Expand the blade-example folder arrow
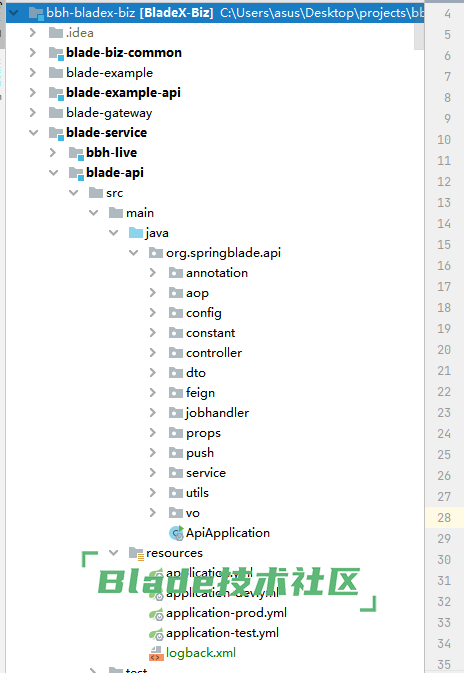 33,73
